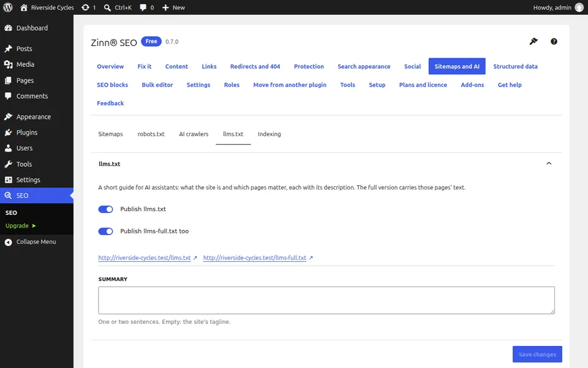Click the pin icon in the Zinn SEO header
This screenshot has width=588, height=368.
point(533,41)
